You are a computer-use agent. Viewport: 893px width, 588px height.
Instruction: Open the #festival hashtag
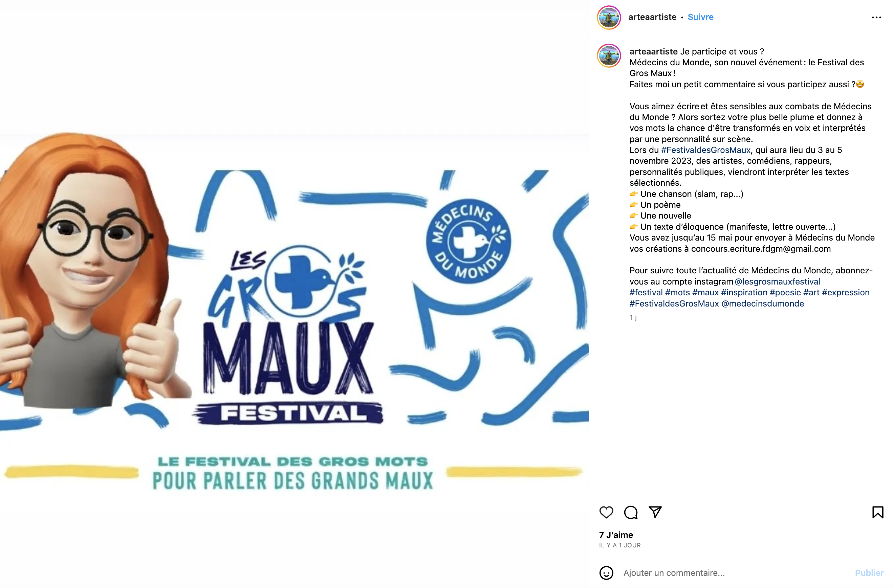(x=646, y=293)
